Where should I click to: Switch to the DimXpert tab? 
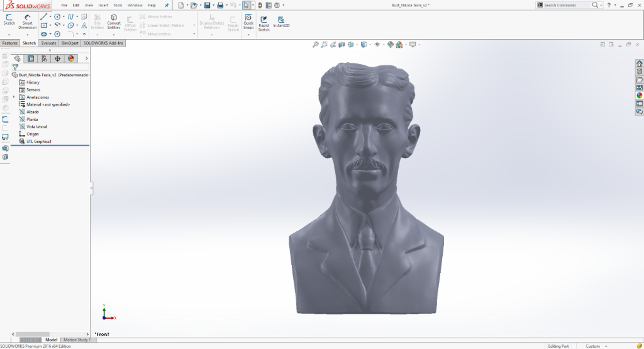click(70, 43)
